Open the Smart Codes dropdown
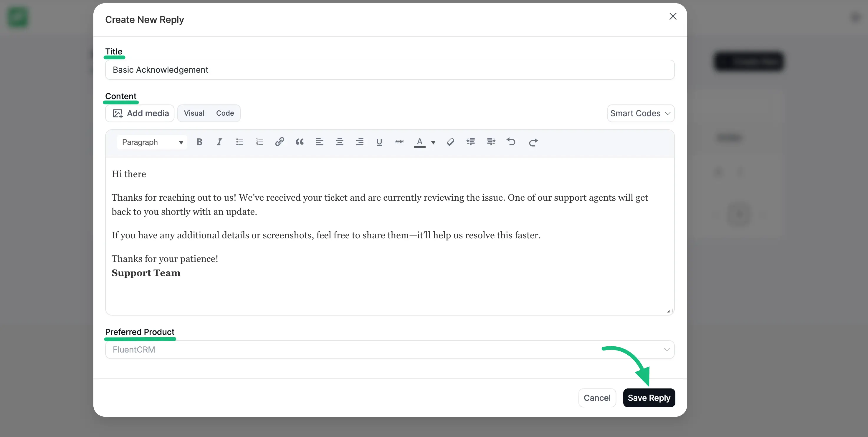Screen dimensions: 868x437 click(x=640, y=113)
